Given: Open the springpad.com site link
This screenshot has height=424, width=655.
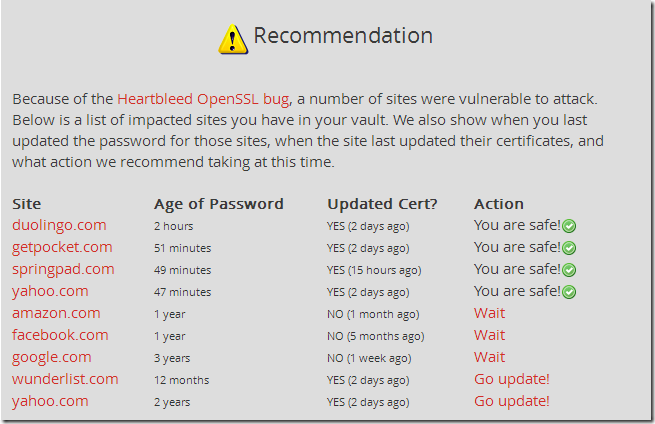Looking at the screenshot, I should 63,269.
